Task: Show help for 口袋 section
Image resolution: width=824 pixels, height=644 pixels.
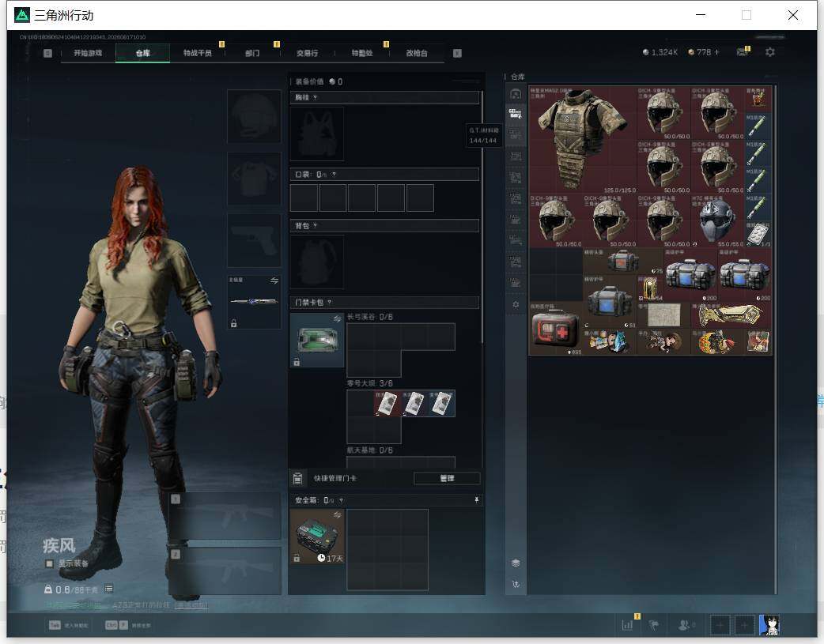Action: (x=335, y=175)
